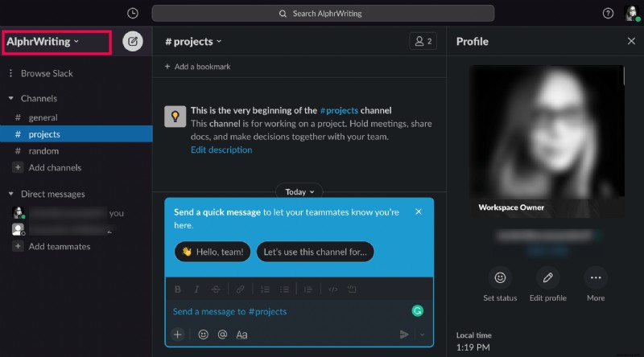View channel members count button
The image size is (644, 357).
coord(423,42)
